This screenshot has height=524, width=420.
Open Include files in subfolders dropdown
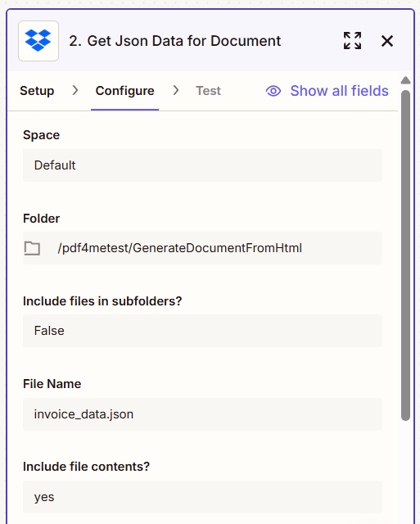pos(202,331)
